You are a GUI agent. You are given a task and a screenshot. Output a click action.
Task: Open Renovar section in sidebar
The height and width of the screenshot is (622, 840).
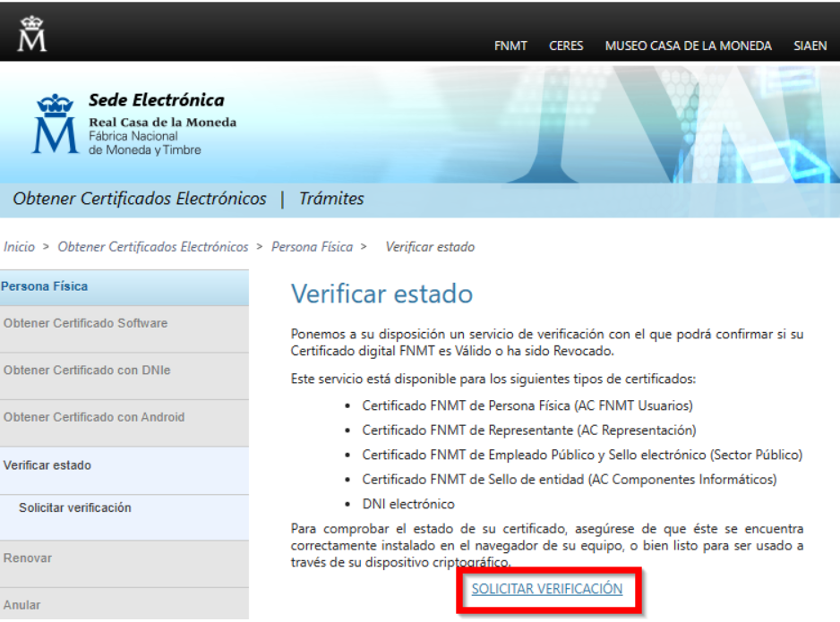point(28,558)
